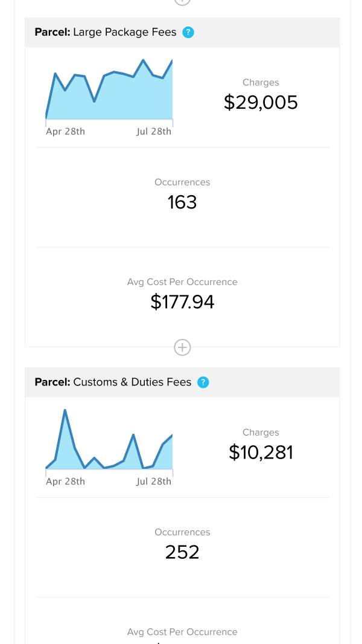Click Avg Cost Per Occurrence label above $177.94

click(x=182, y=282)
